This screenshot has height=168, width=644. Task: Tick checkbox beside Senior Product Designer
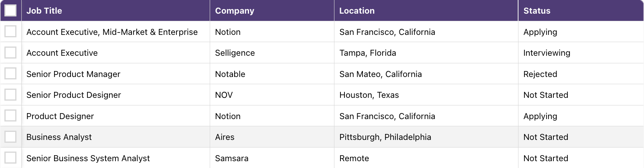coord(10,95)
